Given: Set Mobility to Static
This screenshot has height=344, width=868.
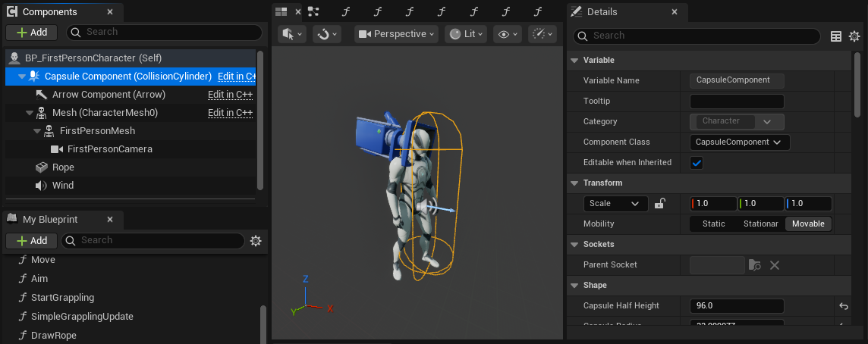Looking at the screenshot, I should point(713,224).
